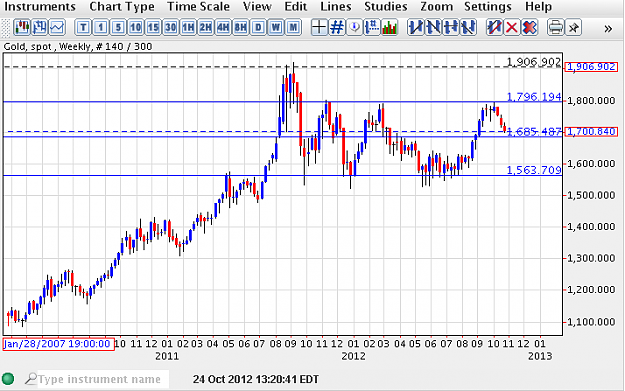Click the green connection status indicator
625x391 pixels.
[8, 379]
